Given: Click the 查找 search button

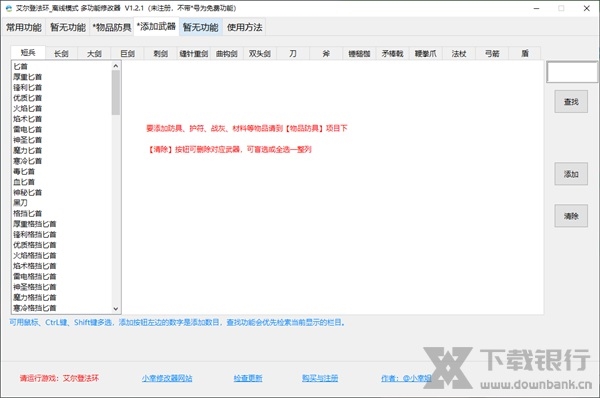Looking at the screenshot, I should tap(571, 101).
